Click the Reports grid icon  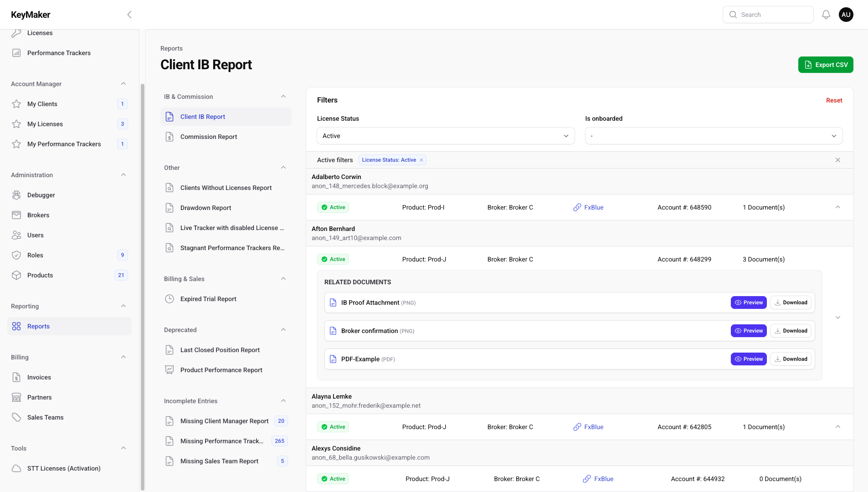[16, 326]
